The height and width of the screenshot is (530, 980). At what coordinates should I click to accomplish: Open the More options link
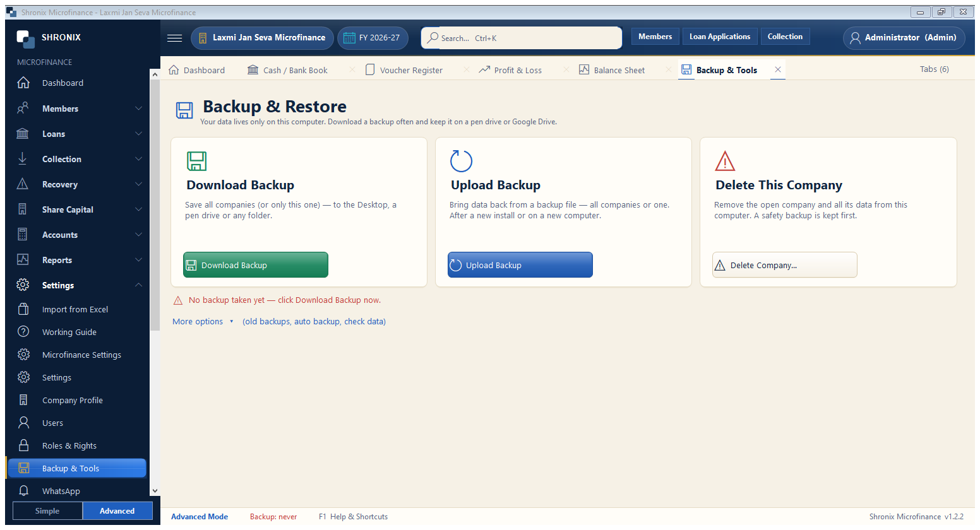click(x=198, y=322)
